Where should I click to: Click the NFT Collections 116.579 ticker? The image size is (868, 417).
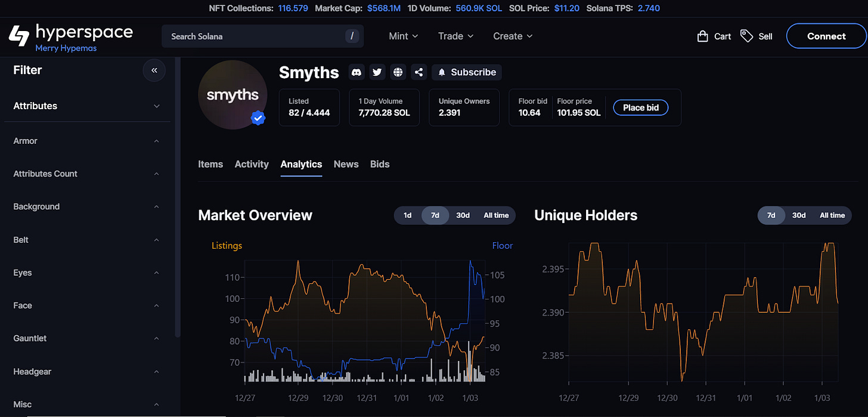[x=259, y=8]
